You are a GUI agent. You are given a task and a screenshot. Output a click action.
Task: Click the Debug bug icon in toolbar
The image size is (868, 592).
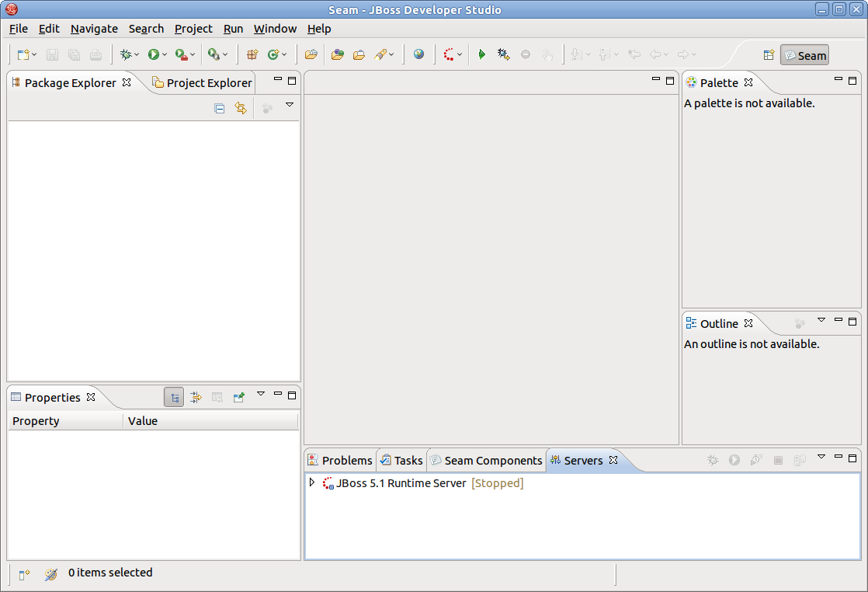[125, 54]
